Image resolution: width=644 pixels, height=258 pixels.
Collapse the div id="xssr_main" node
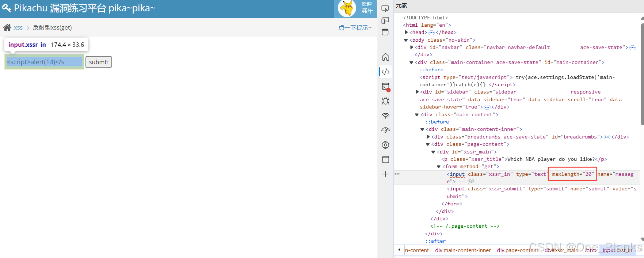click(433, 152)
